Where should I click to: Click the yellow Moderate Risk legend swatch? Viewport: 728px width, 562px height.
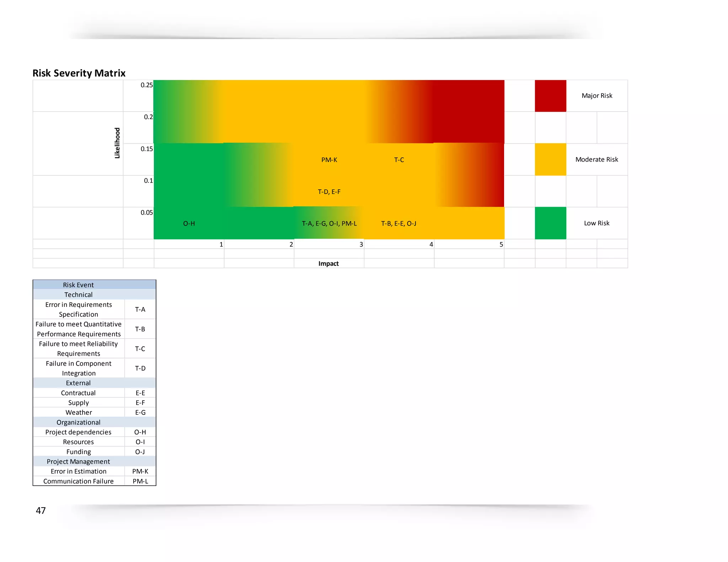550,160
